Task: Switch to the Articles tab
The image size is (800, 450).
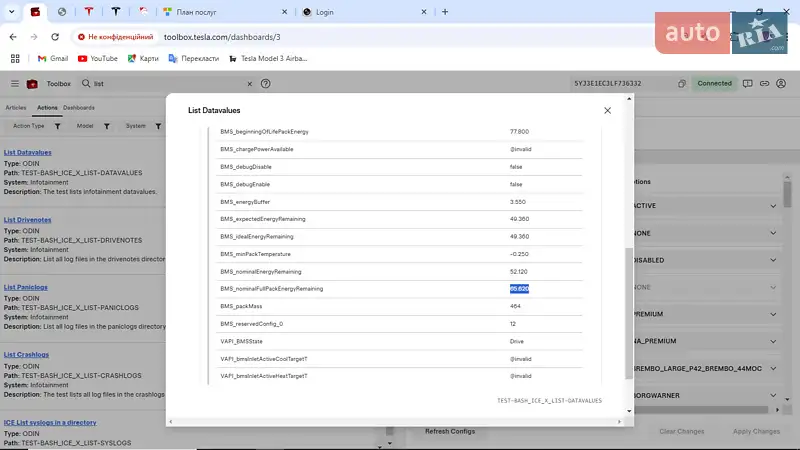Action: (x=16, y=107)
